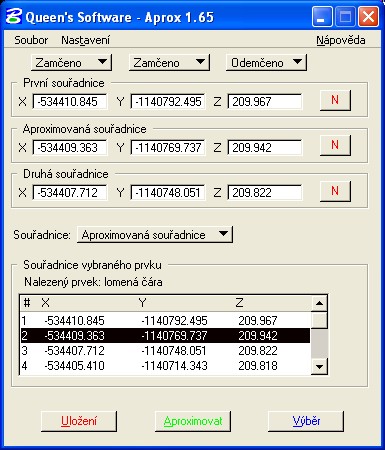Open the first Zamčeno lock dropdown
Screen dimensions: 385x450
click(71, 62)
